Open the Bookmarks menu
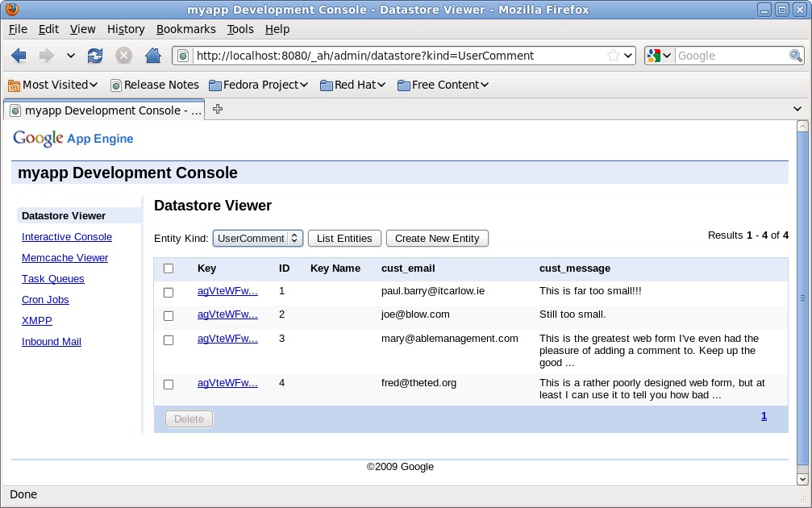The height and width of the screenshot is (508, 812). (x=185, y=29)
